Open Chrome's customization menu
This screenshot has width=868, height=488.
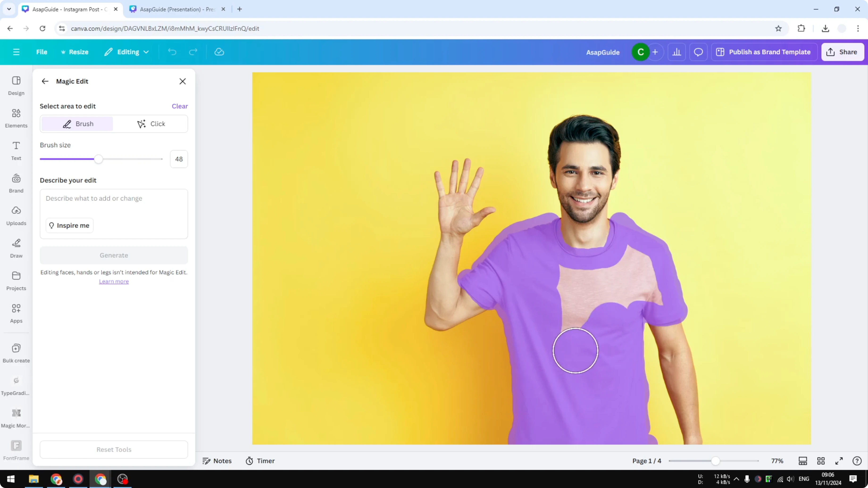tap(859, 29)
